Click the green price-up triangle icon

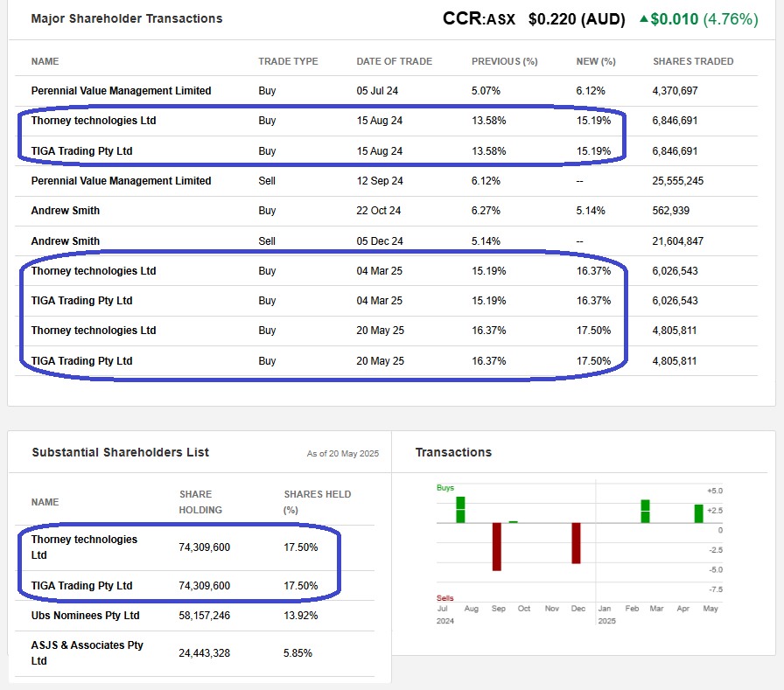tap(642, 19)
